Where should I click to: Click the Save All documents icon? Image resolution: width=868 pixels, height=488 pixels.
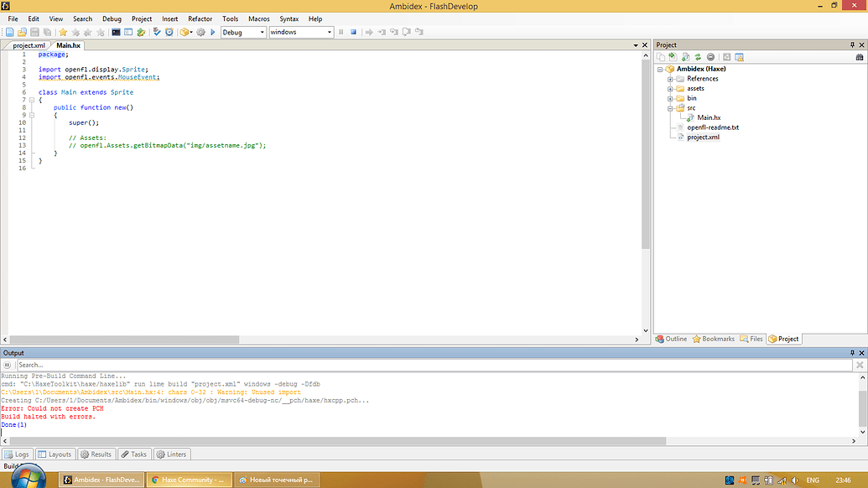(46, 32)
